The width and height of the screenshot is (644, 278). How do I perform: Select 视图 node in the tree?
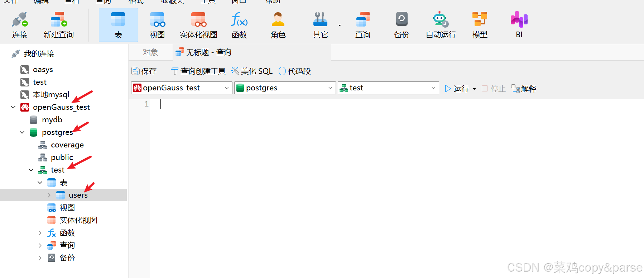point(67,208)
